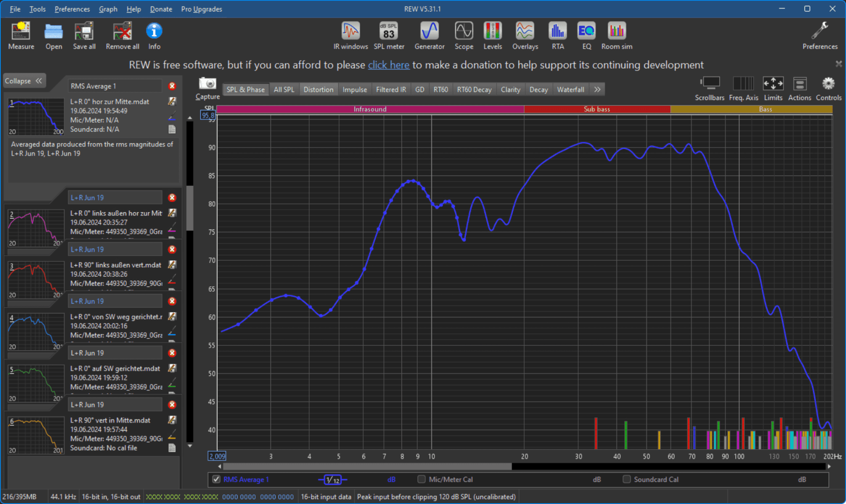Open the Levels meter
Viewport: 846px width, 504px height.
pyautogui.click(x=493, y=36)
